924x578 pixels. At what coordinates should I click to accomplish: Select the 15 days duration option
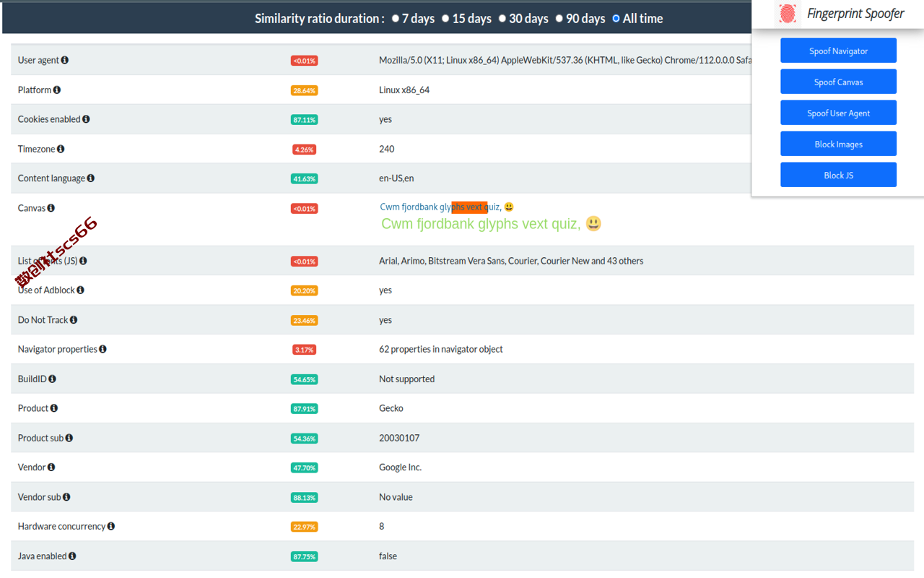click(446, 19)
